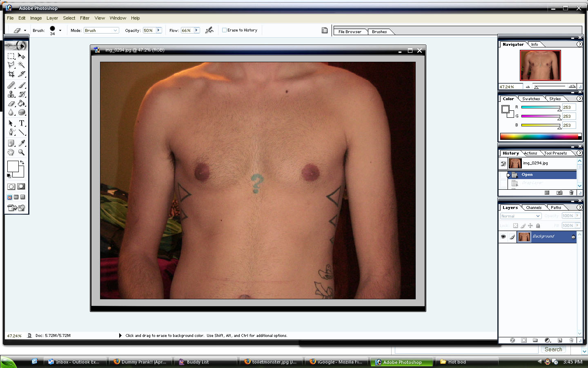Pick the Polygonal Lasso tool
The height and width of the screenshot is (368, 588).
11,65
